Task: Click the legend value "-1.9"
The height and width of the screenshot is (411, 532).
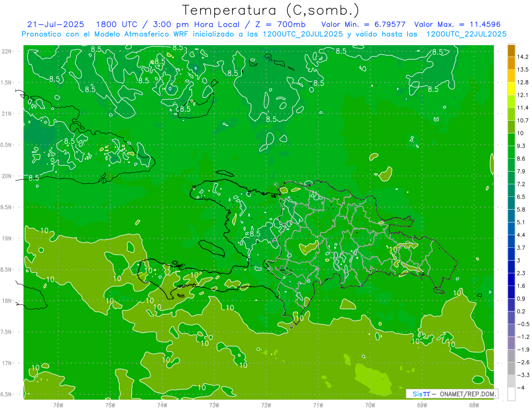Action: click(x=523, y=349)
